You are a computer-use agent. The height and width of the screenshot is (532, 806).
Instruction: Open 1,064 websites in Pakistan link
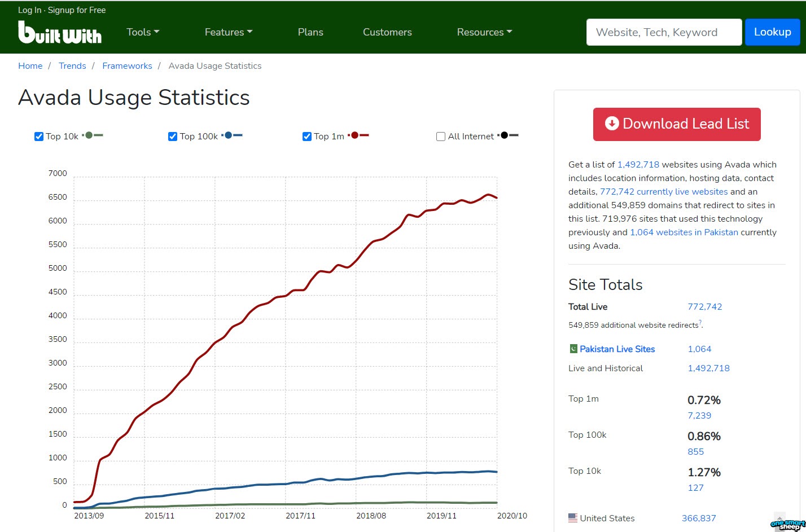[x=684, y=232]
